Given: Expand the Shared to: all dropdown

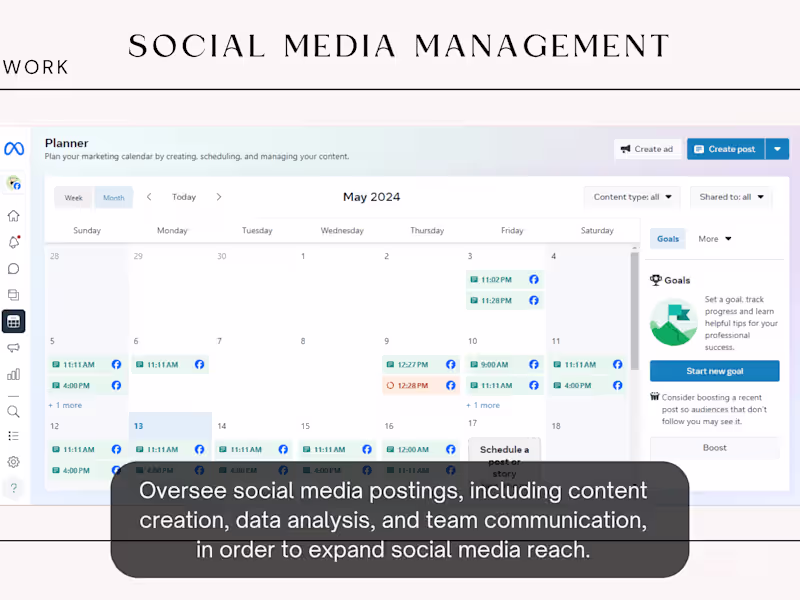Looking at the screenshot, I should tap(731, 197).
